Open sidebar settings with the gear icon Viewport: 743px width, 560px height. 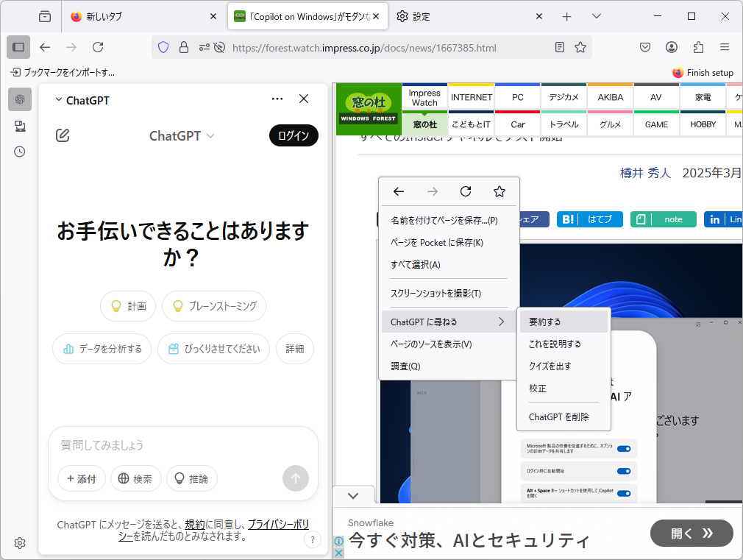[x=19, y=543]
